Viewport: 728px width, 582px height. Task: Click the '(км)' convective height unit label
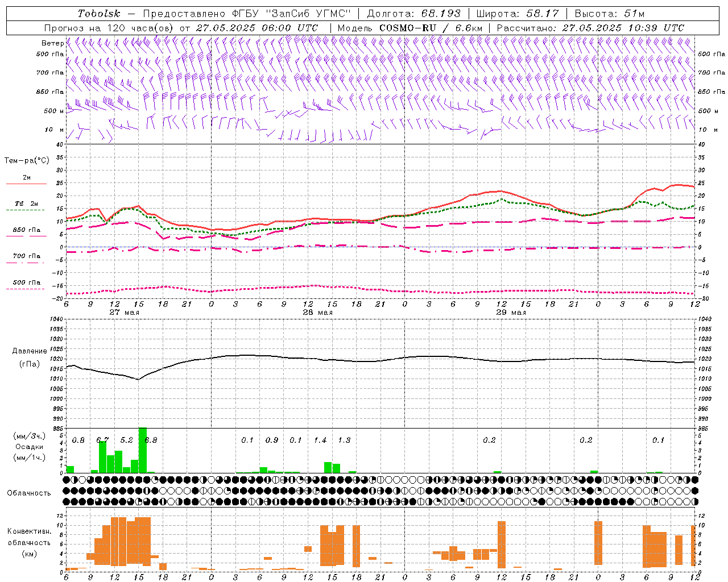tap(30, 553)
